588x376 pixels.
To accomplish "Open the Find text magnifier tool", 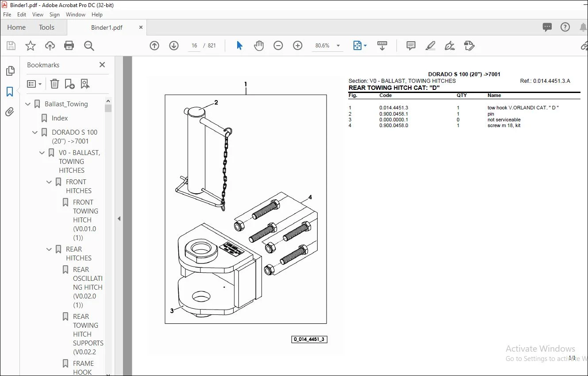I will 89,46.
